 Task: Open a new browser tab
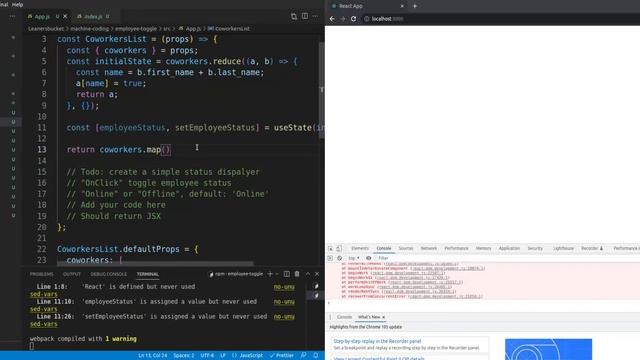tap(415, 6)
